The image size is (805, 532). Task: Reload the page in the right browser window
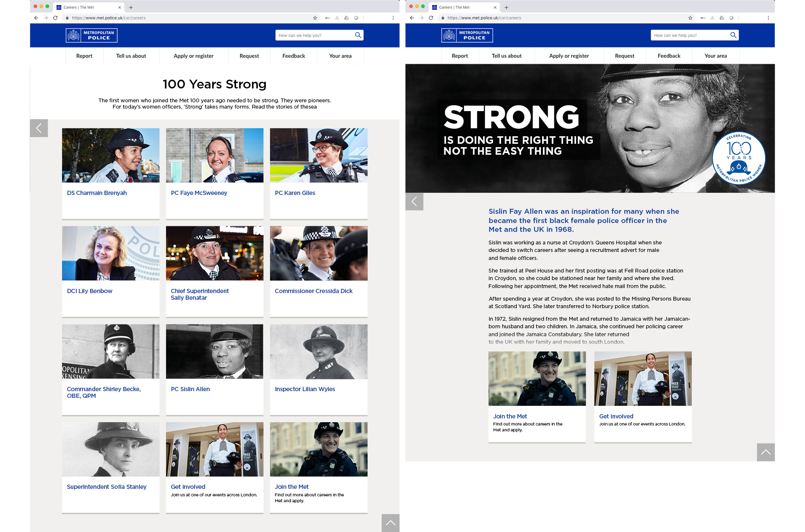coord(431,18)
